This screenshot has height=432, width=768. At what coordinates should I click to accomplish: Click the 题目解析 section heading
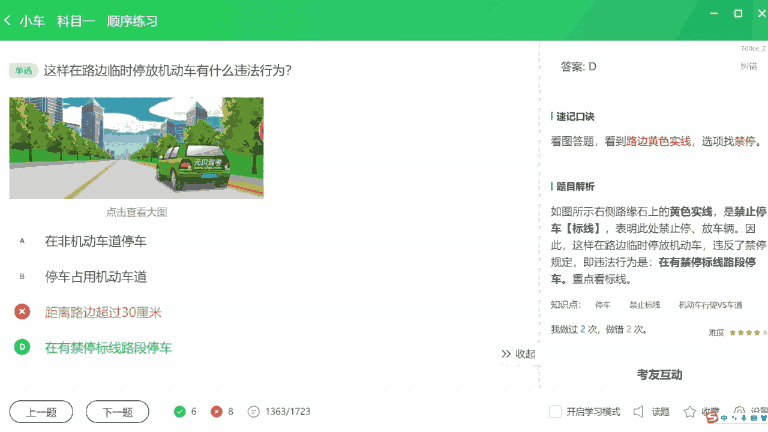tap(575, 187)
